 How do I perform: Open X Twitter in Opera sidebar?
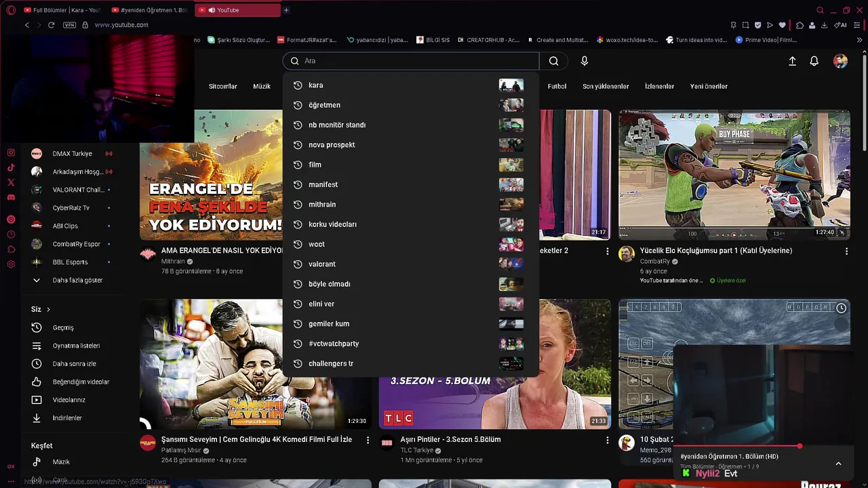(x=11, y=182)
